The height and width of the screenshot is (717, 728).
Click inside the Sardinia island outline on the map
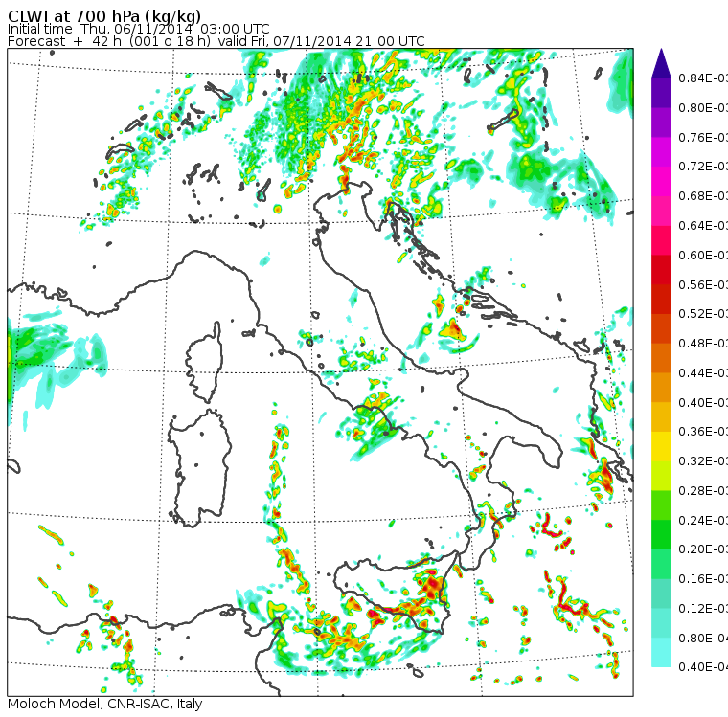click(x=199, y=469)
